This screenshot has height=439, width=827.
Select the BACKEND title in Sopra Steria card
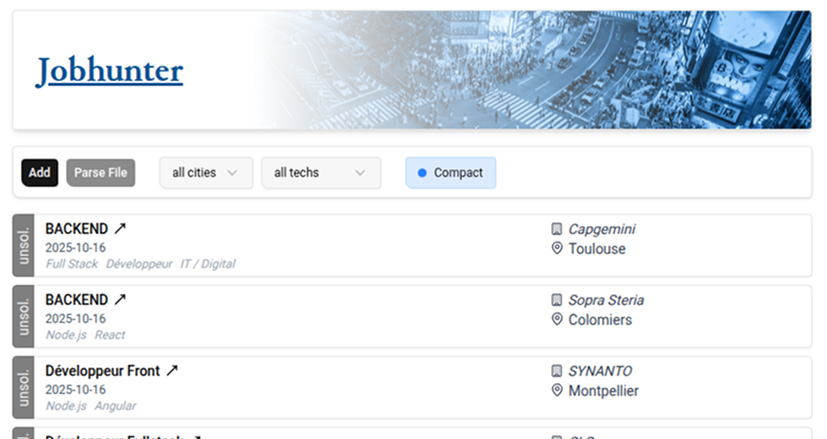coord(76,300)
